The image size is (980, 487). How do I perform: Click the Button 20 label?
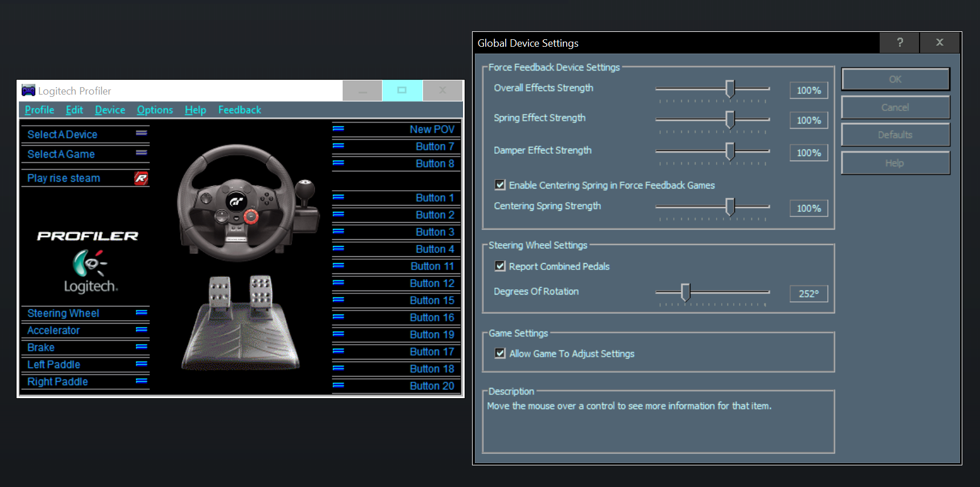432,386
